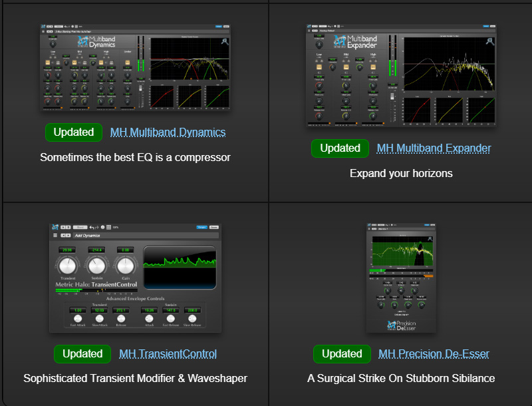Viewport: 532px width, 406px height.
Task: Open the MH Multiband Dynamics link
Action: point(168,132)
